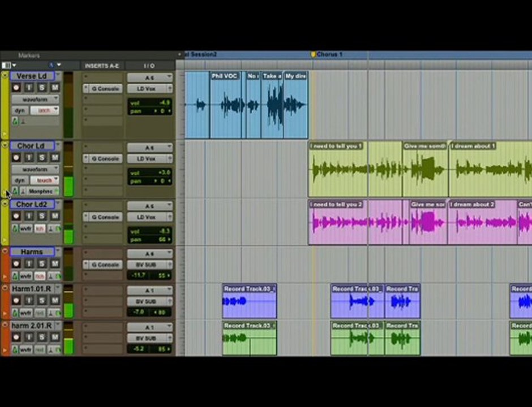Viewport: 532px width, 407px height.
Task: Click the Markers ruler label
Action: (29, 55)
